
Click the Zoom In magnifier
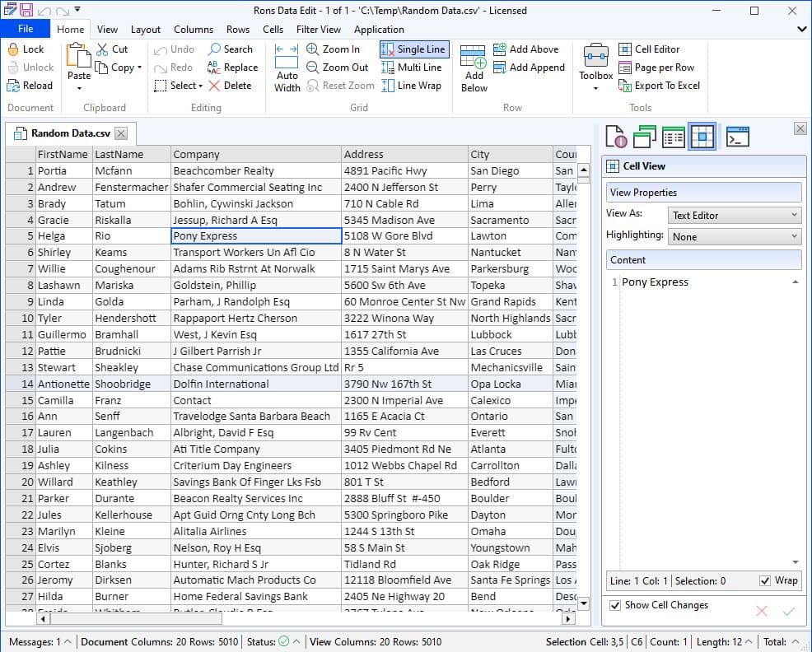[313, 49]
